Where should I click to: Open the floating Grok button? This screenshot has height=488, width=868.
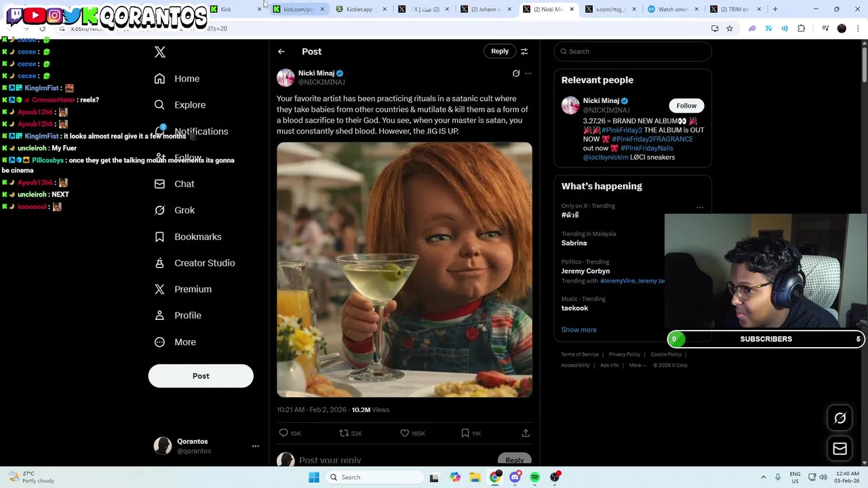[840, 419]
